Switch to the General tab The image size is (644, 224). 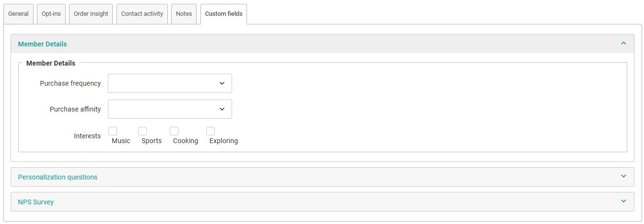pos(18,14)
